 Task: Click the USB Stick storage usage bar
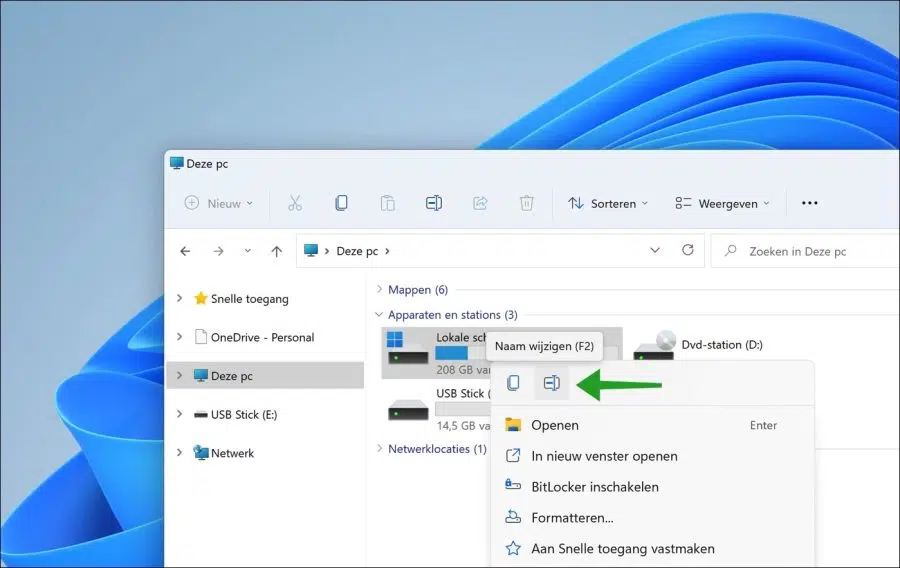click(x=463, y=409)
